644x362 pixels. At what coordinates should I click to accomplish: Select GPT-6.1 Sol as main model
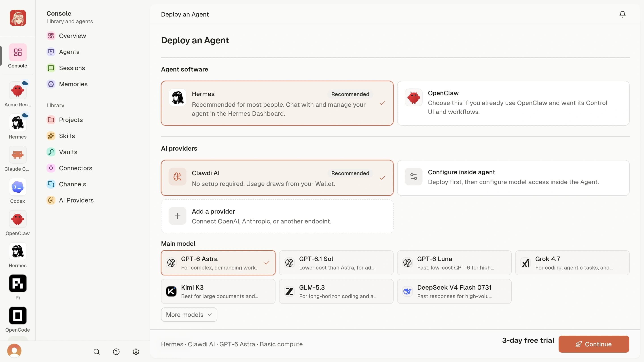tap(336, 263)
